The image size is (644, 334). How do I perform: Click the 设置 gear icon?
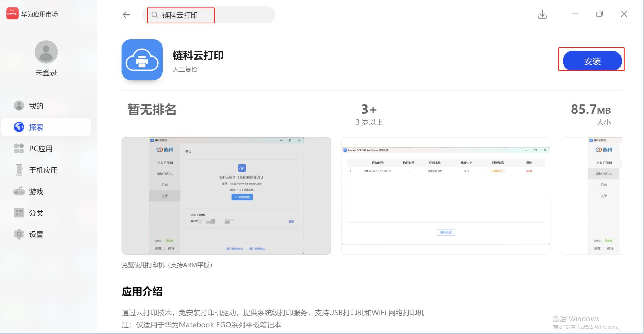point(19,234)
